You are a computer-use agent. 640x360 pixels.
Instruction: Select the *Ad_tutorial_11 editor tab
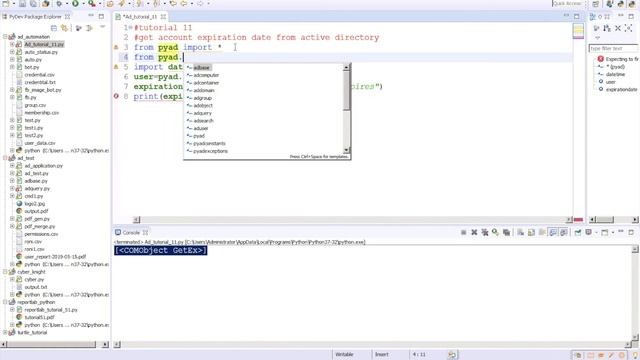pyautogui.click(x=140, y=17)
